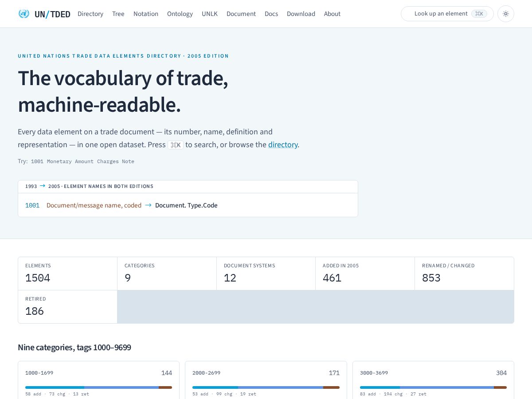Click the ⌘K key hint in the paragraph

pos(176,145)
